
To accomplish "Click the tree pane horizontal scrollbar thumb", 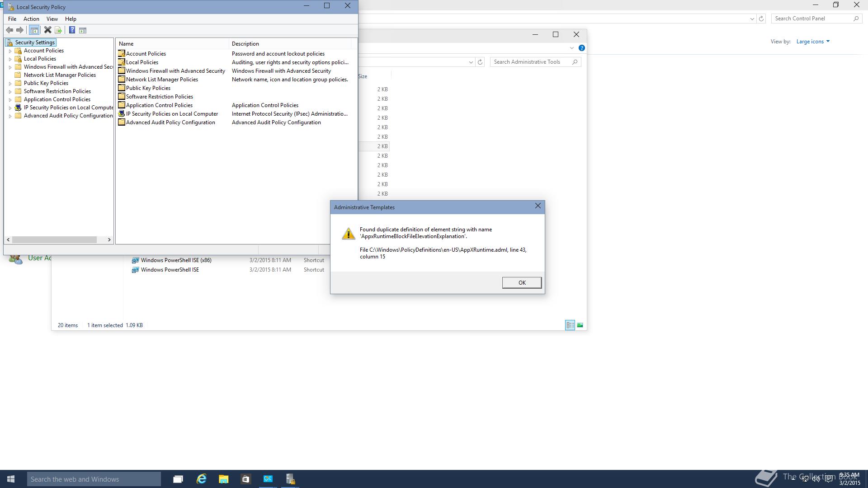I will pyautogui.click(x=54, y=239).
